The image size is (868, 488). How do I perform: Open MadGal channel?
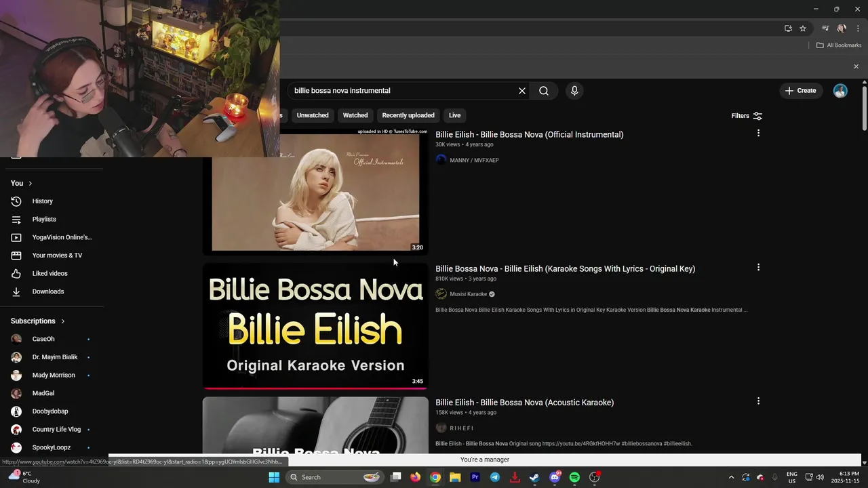(52, 393)
